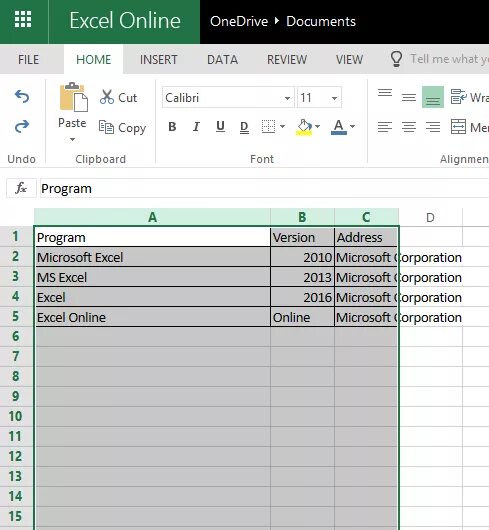Click cell with value 2016

(302, 297)
